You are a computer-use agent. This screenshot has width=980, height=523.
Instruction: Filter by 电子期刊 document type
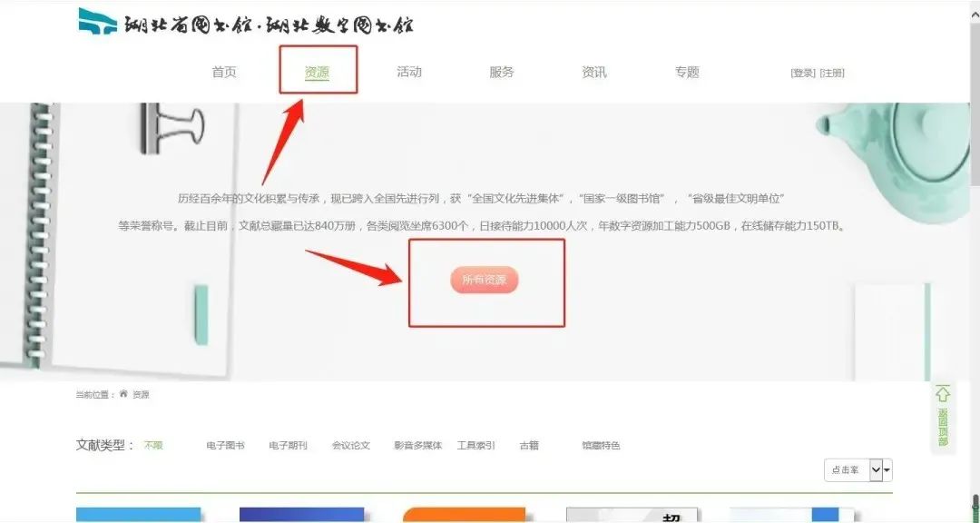tap(289, 446)
